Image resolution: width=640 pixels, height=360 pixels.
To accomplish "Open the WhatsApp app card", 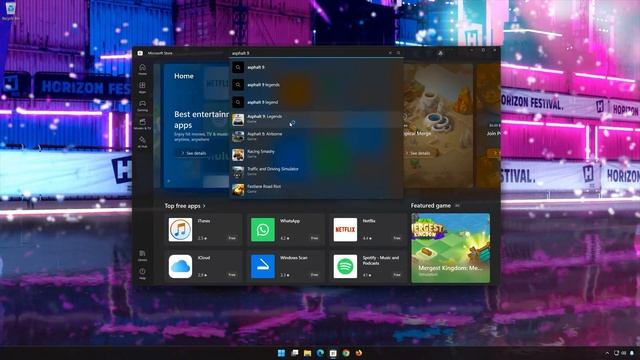I will point(286,229).
